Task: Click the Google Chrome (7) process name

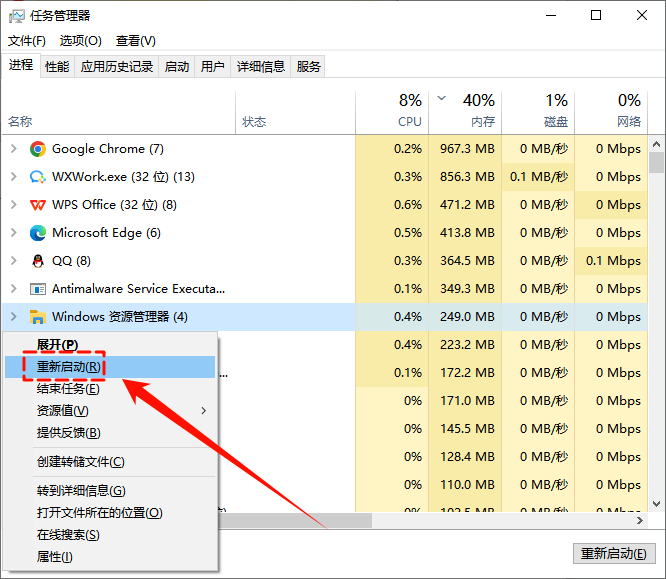Action: pos(108,149)
